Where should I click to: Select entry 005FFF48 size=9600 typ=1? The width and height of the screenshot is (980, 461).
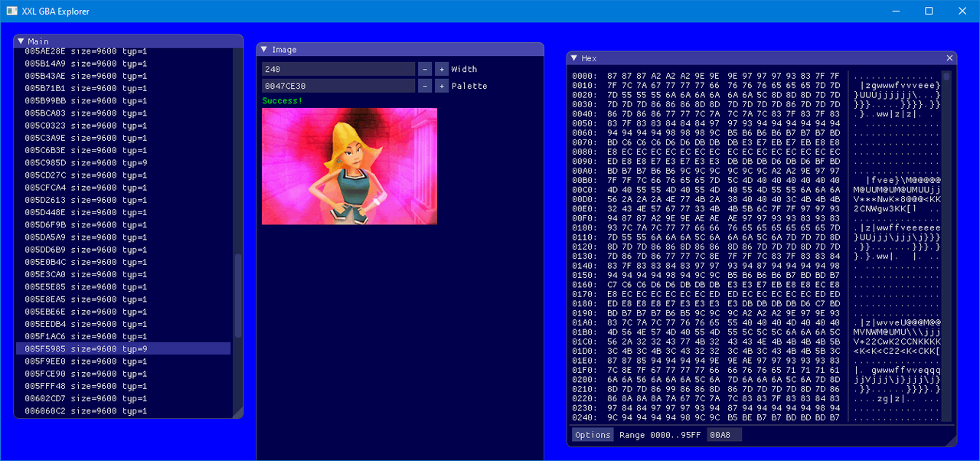point(123,386)
